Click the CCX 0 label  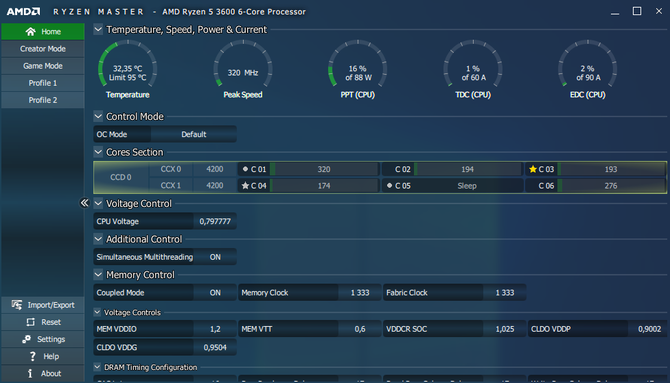tap(170, 169)
